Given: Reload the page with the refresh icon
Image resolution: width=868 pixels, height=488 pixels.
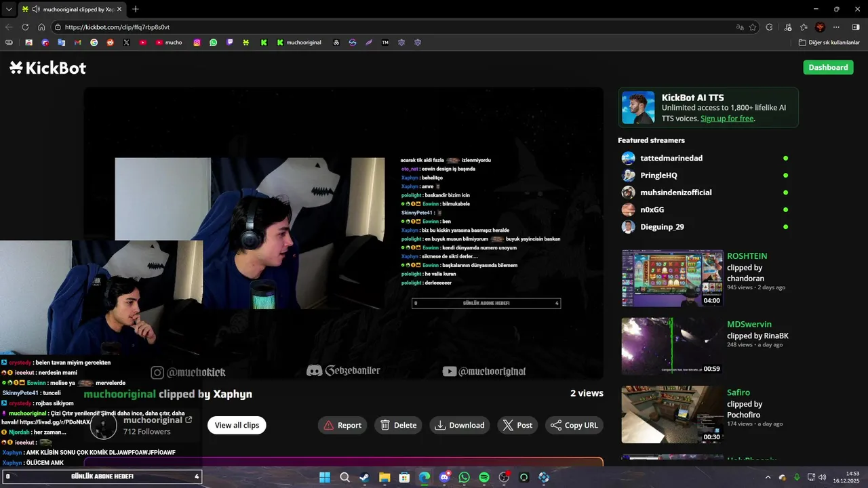Looking at the screenshot, I should click(25, 27).
